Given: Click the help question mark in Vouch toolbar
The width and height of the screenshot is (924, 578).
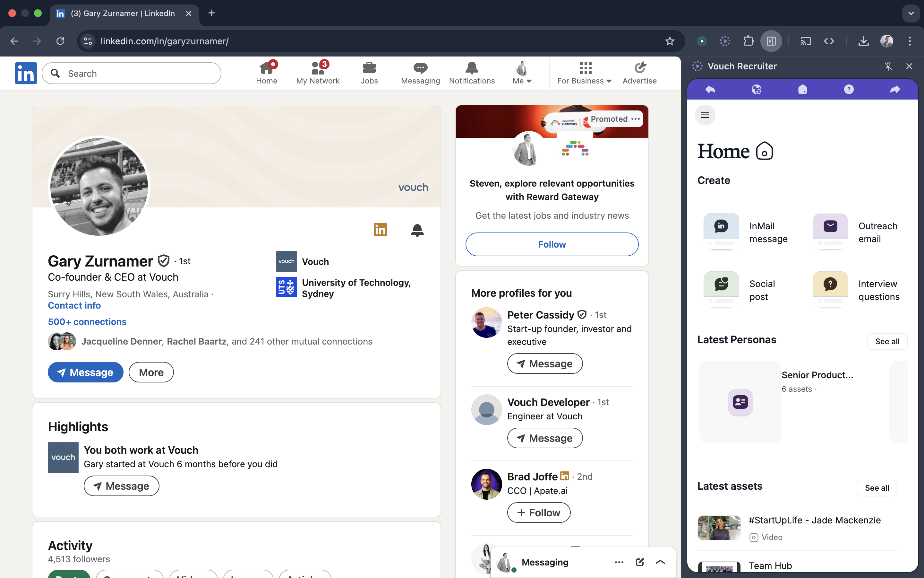Looking at the screenshot, I should (x=848, y=90).
